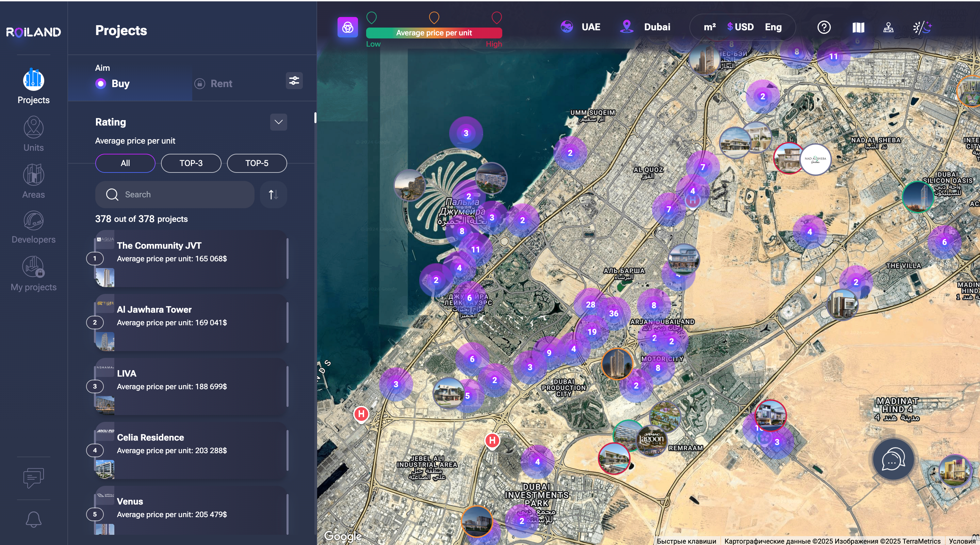Image resolution: width=980 pixels, height=545 pixels.
Task: Open the LIVA project card
Action: point(191,386)
